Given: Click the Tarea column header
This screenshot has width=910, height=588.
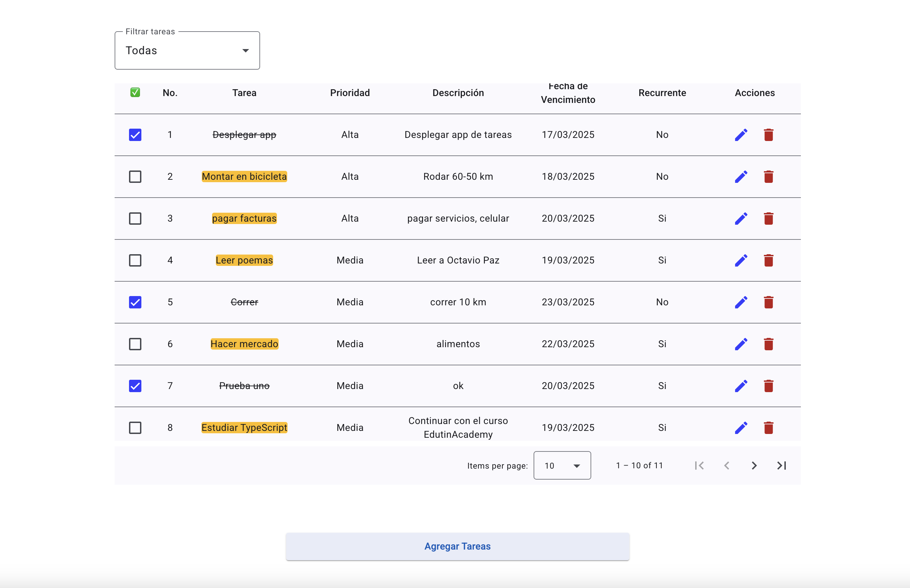Looking at the screenshot, I should point(244,93).
